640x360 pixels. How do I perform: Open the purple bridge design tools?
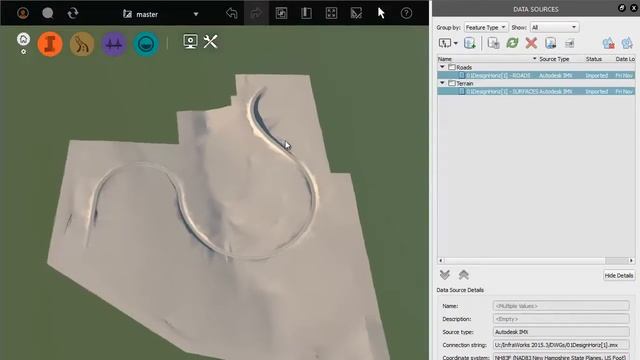point(114,44)
